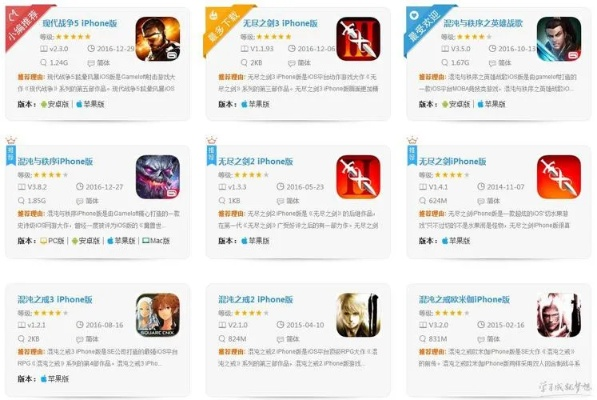
Task: Select the 混沌之戒3 Square Enix app icon
Action: pyautogui.click(x=158, y=315)
